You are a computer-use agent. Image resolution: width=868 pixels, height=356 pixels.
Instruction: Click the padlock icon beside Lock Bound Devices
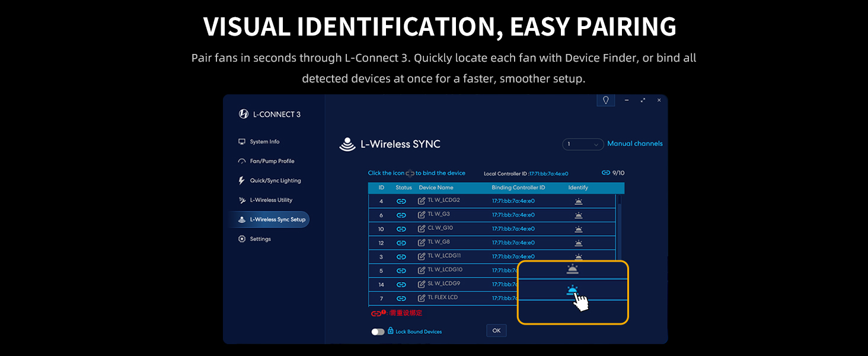coord(391,330)
